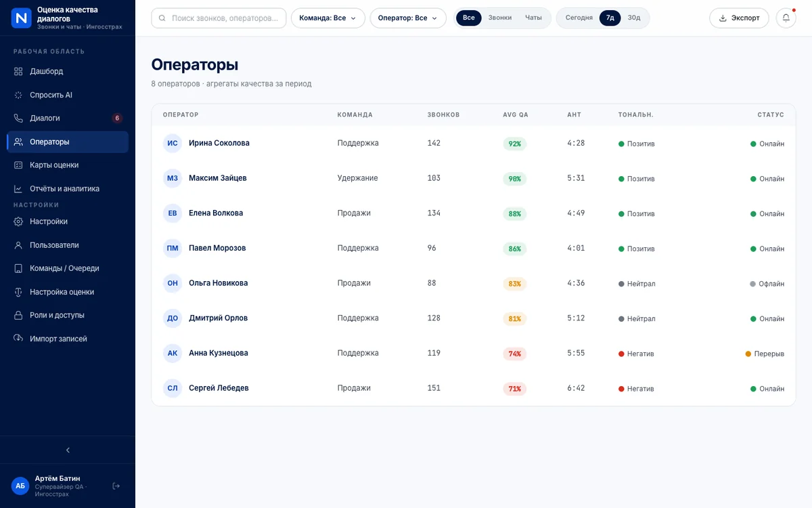
Task: Click the ЕВ avatar of Елена Волкова
Action: 173,213
